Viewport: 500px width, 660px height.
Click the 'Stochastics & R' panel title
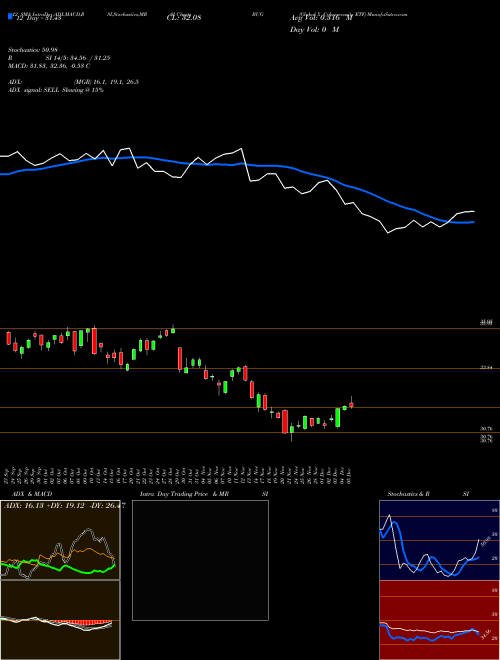click(409, 494)
